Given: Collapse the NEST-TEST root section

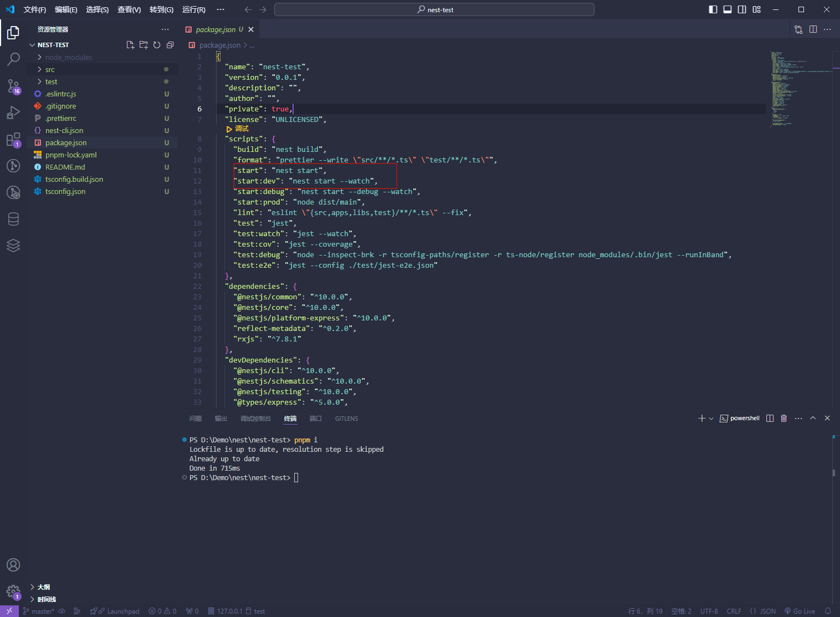Looking at the screenshot, I should click(32, 45).
